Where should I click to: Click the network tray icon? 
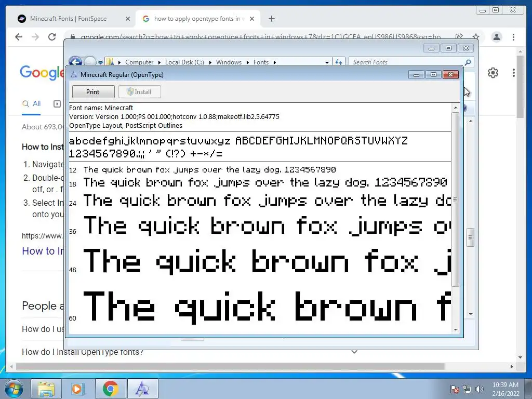pyautogui.click(x=467, y=389)
